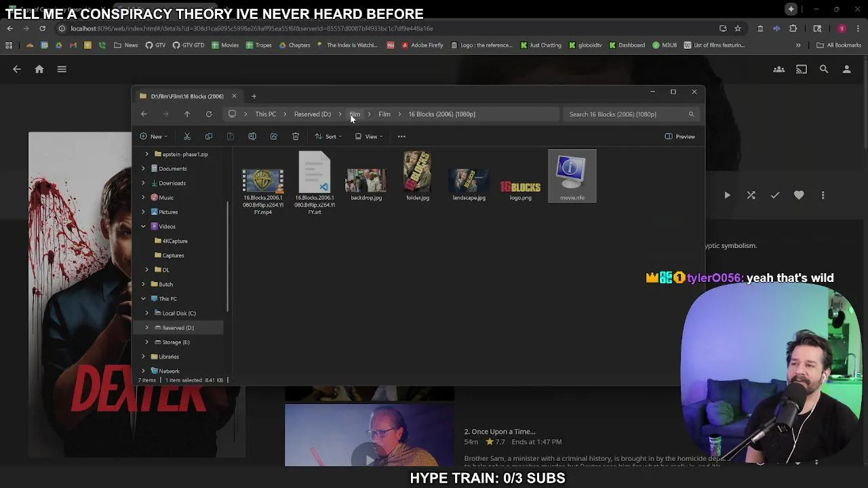Open Pictures in the navigation pane

tap(167, 212)
